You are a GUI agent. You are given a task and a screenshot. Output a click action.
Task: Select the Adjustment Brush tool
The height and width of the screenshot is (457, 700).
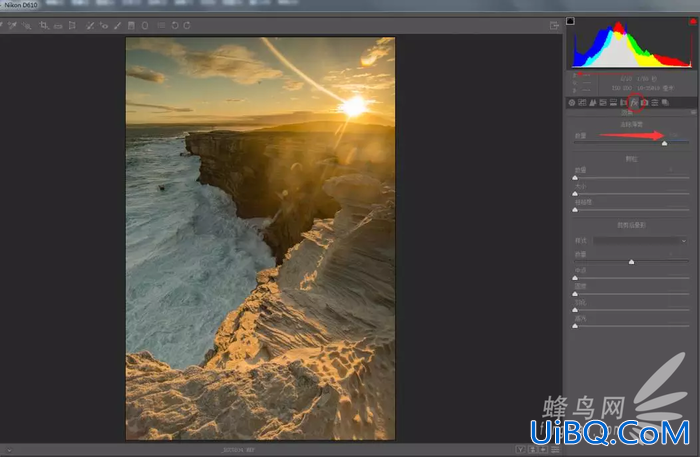click(x=117, y=25)
